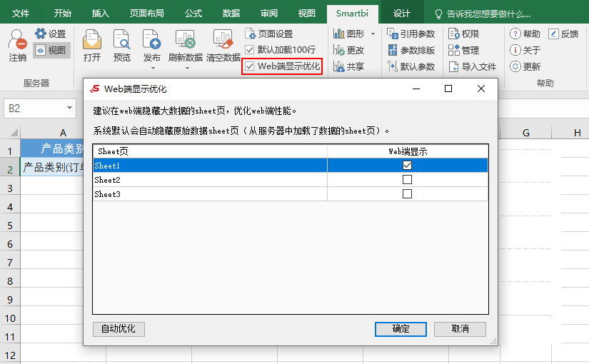The height and width of the screenshot is (364, 589).
Task: Open the 文件 tab
Action: [x=20, y=14]
